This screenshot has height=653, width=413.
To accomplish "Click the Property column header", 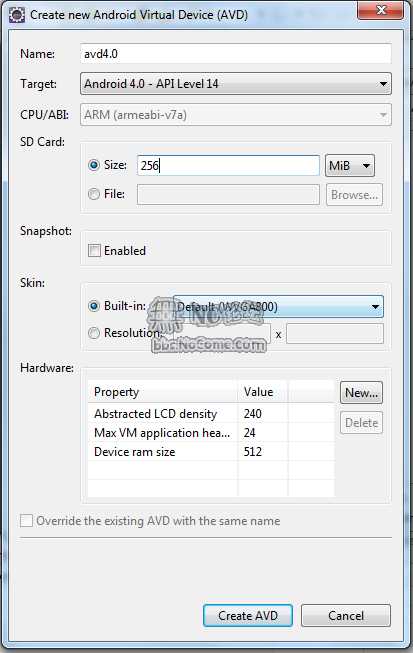I will tap(163, 392).
